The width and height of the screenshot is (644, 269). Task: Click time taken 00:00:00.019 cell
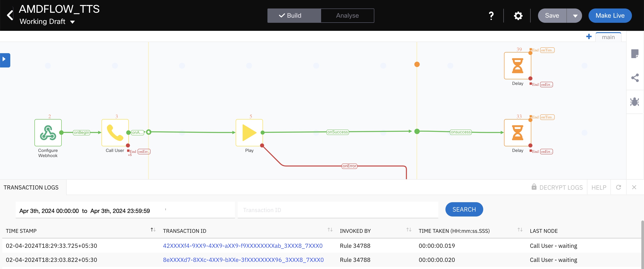click(x=437, y=246)
